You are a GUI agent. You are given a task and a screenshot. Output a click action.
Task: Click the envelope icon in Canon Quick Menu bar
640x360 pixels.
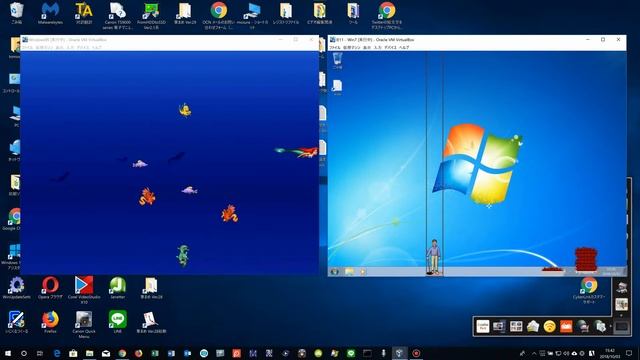click(533, 326)
